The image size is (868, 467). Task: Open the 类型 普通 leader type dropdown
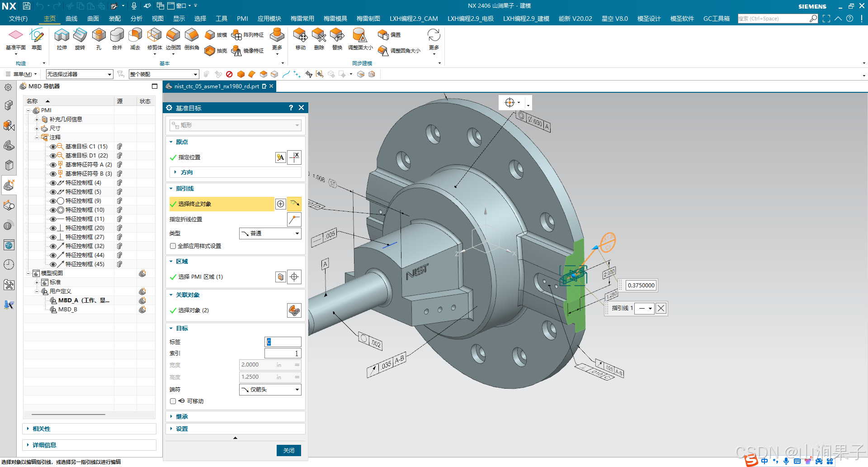270,233
